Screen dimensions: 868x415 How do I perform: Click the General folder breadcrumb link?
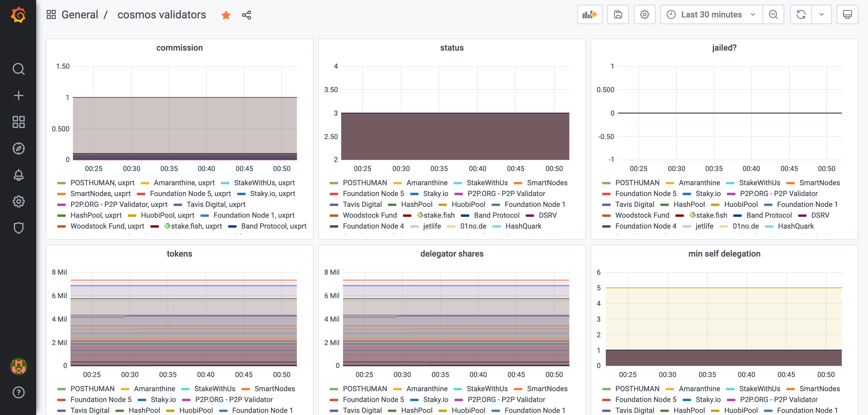pyautogui.click(x=80, y=15)
